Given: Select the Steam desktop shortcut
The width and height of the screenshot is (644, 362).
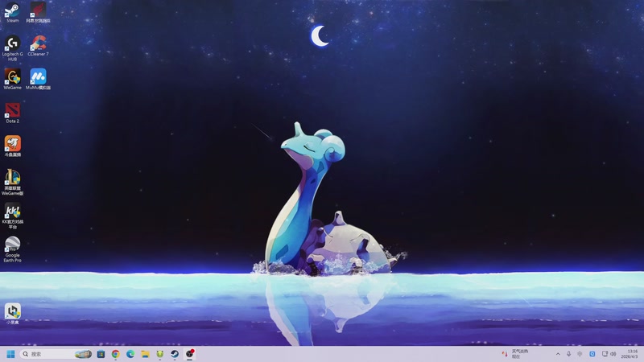Looking at the screenshot, I should click(x=12, y=12).
